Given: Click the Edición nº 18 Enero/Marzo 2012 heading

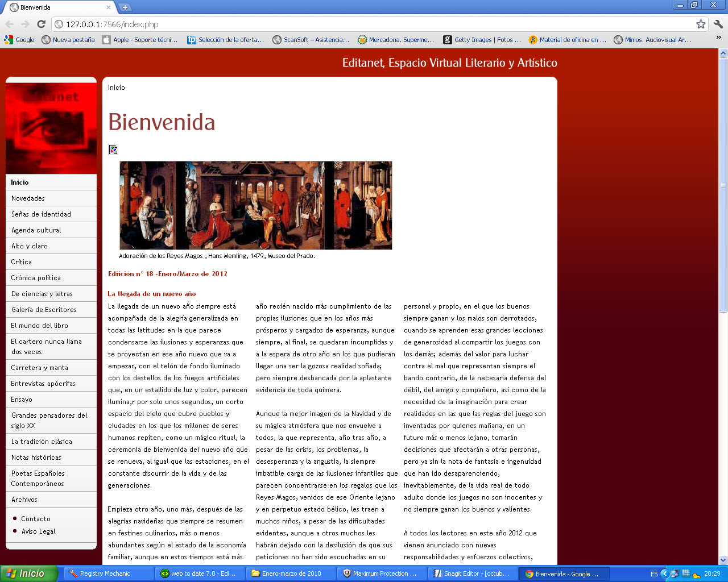Looking at the screenshot, I should point(168,274).
